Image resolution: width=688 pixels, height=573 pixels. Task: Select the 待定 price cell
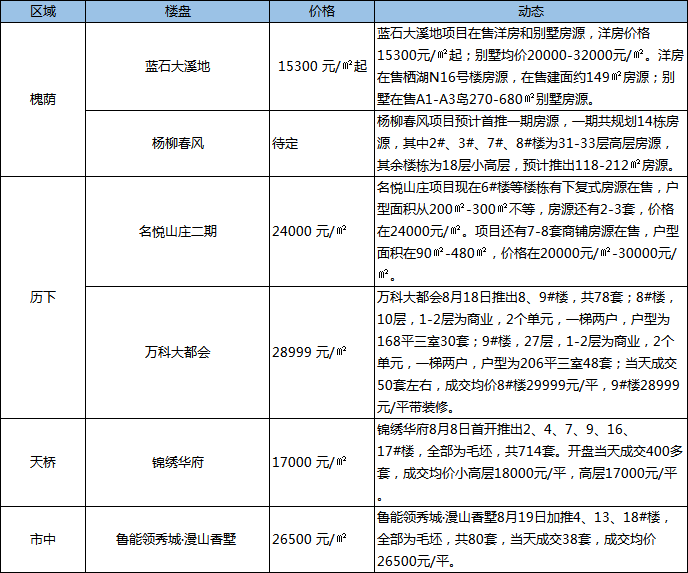tap(286, 143)
